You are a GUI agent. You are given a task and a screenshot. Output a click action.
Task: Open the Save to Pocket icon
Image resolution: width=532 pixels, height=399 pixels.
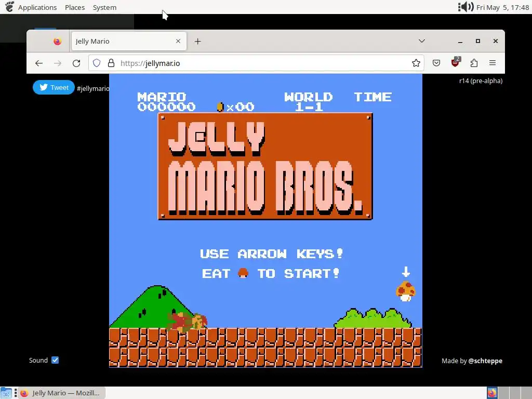point(436,63)
